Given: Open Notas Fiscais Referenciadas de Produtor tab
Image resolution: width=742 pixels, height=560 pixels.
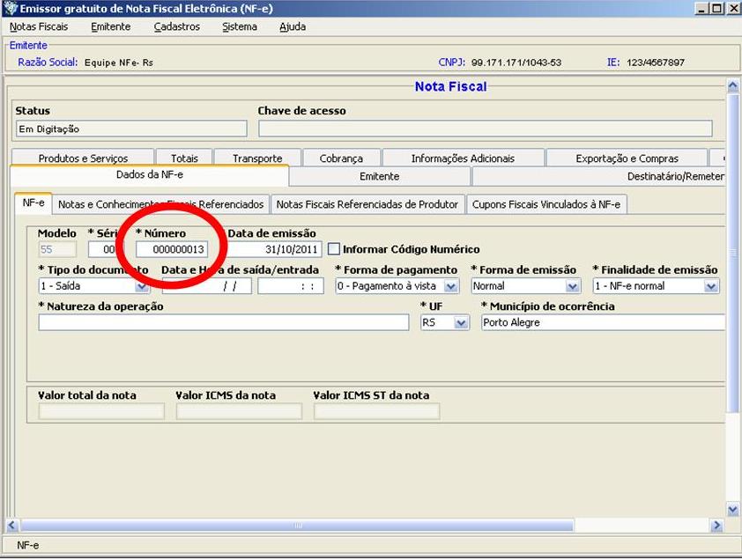Looking at the screenshot, I should [x=367, y=204].
